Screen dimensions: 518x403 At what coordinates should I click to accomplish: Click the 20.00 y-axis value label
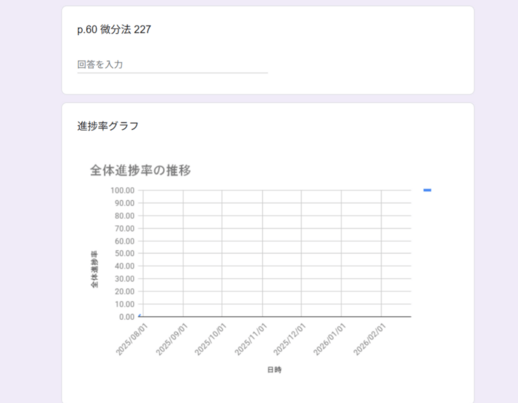coord(124,291)
